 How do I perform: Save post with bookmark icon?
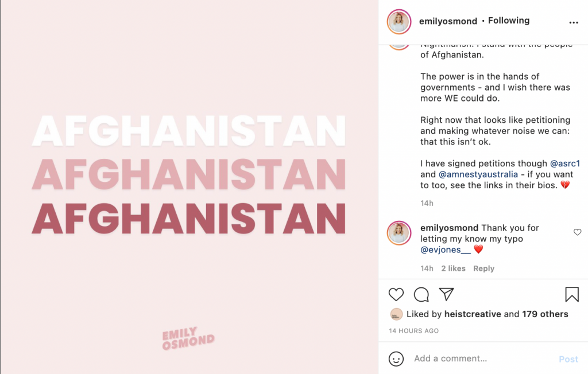571,295
